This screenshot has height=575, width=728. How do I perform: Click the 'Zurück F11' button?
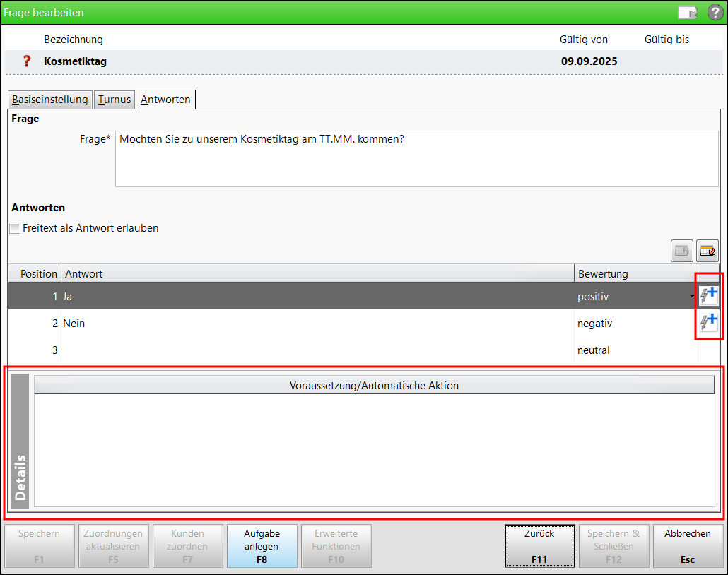click(539, 546)
